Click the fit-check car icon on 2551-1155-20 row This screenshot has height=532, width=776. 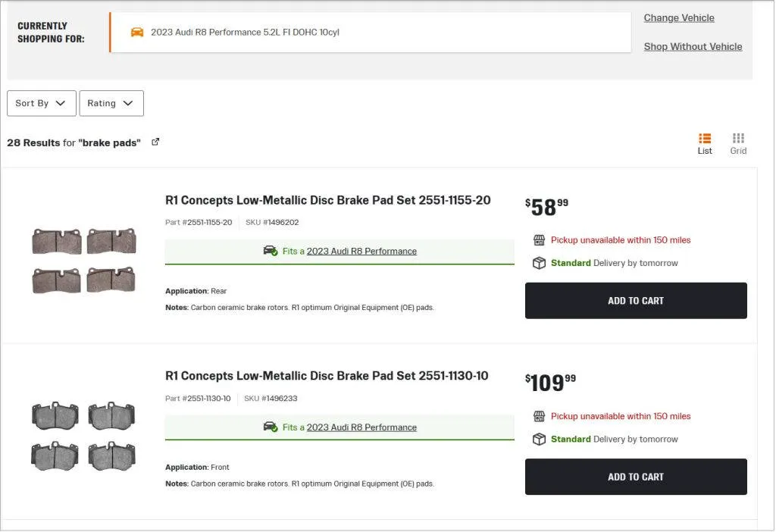271,251
